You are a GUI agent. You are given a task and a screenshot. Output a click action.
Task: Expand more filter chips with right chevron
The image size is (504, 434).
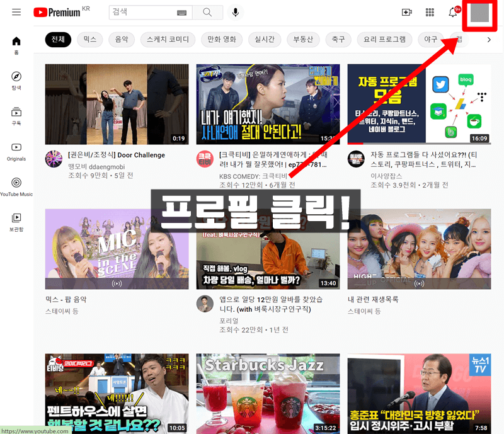coord(489,40)
